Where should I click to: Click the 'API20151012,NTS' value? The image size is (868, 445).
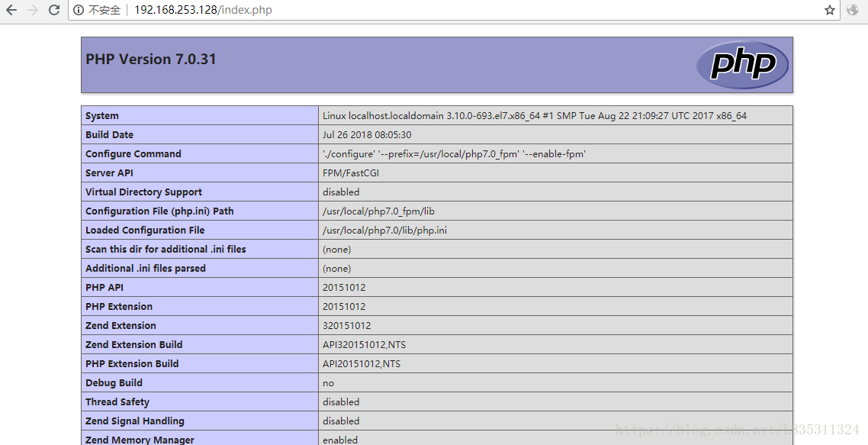362,364
